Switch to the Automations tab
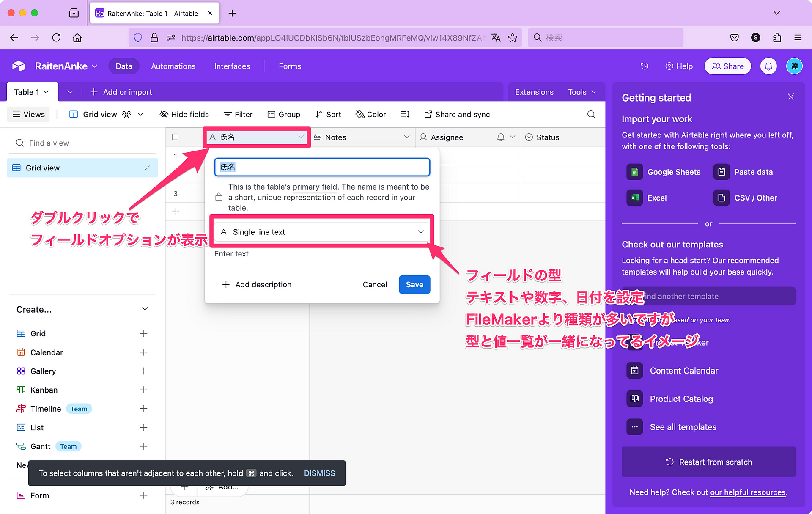This screenshot has width=812, height=514. pyautogui.click(x=173, y=66)
